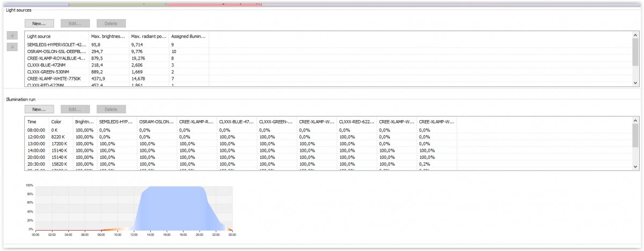Screen dimensions: 644x251
Task: Click Delete in the Light sources section
Action: [111, 24]
